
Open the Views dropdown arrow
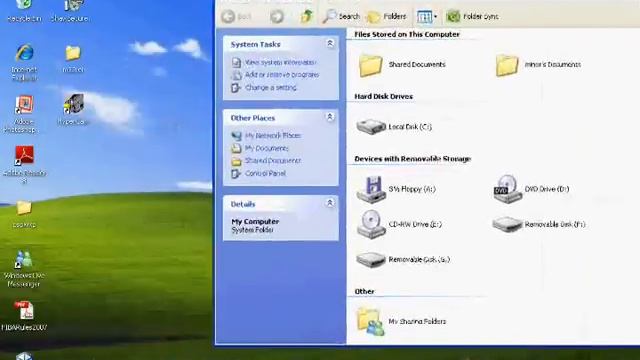pos(435,17)
